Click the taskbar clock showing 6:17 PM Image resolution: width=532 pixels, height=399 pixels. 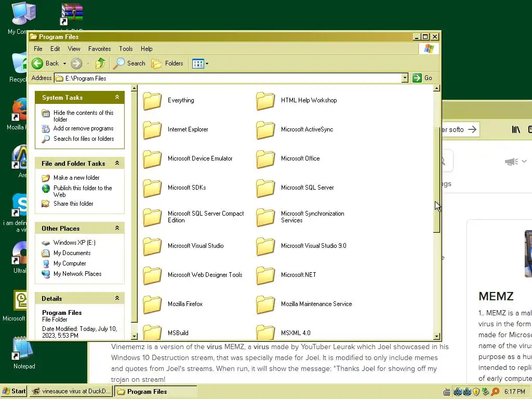point(515,392)
